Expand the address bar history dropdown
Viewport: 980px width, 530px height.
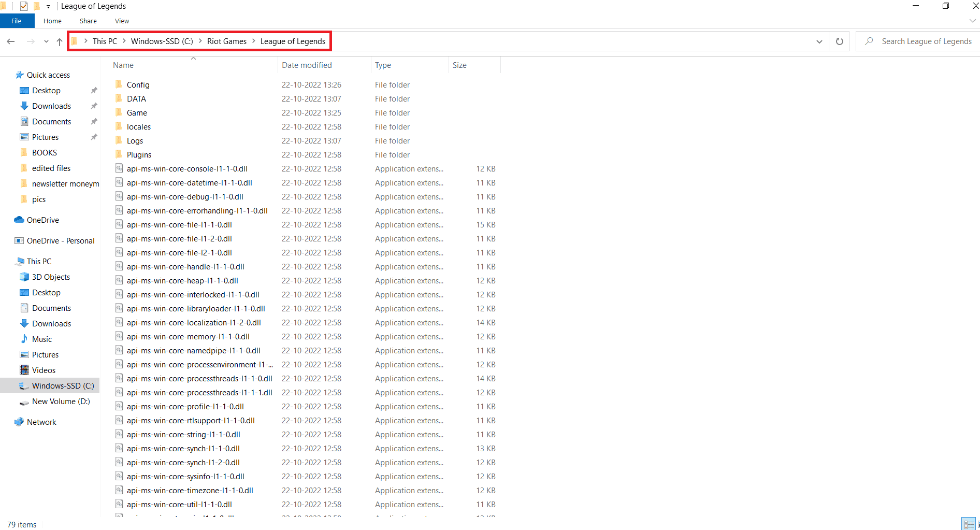coord(819,41)
